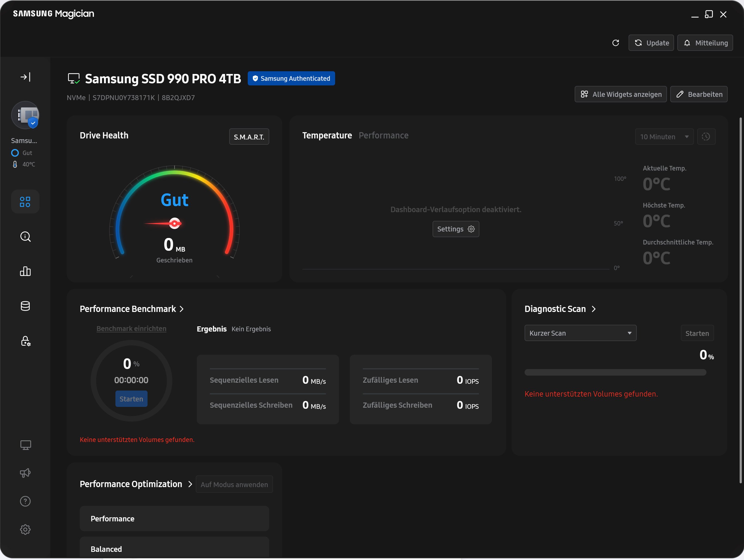Open the 10 Minuten time range dropdown
This screenshot has height=560, width=744.
pos(664,137)
